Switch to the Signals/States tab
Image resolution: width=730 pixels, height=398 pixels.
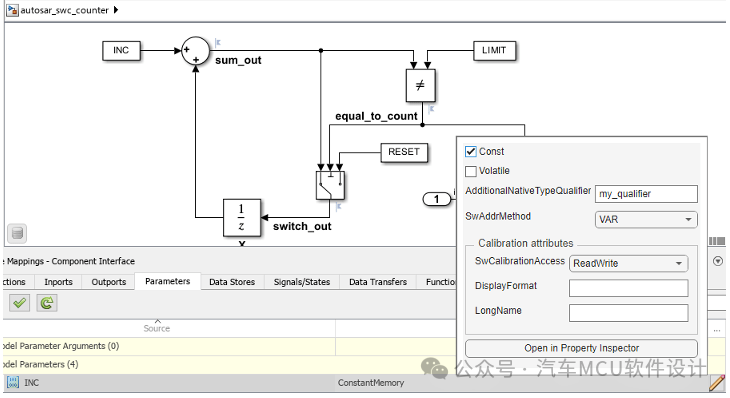click(x=302, y=282)
